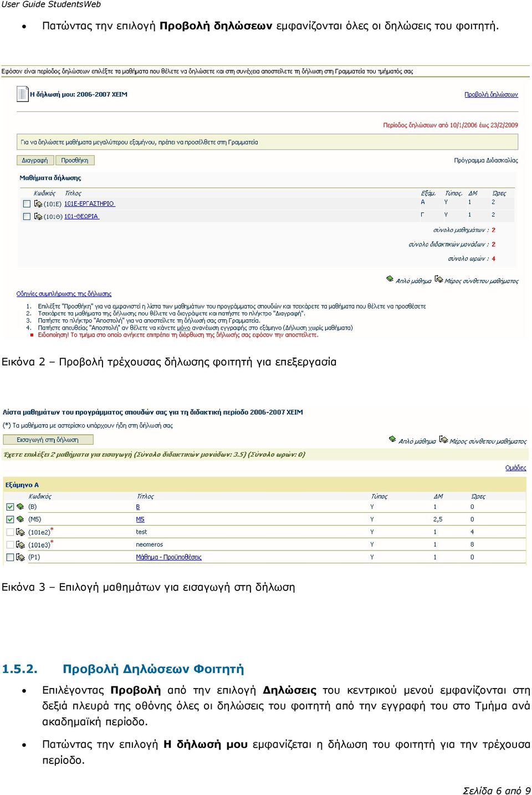Click the composite course icon next to (101e2)
Viewport: 532px width, 795px height.
tap(21, 532)
